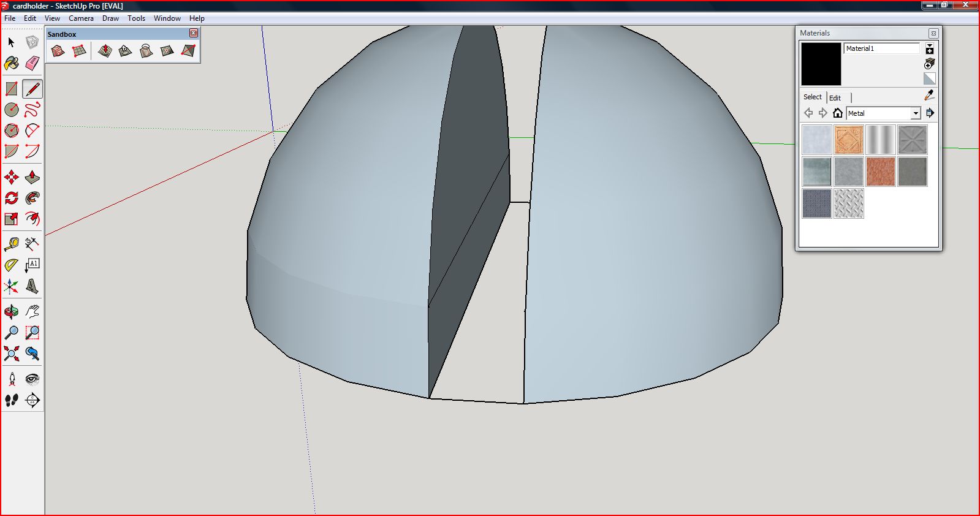Select Sandbox From Contours tool

pos(58,51)
